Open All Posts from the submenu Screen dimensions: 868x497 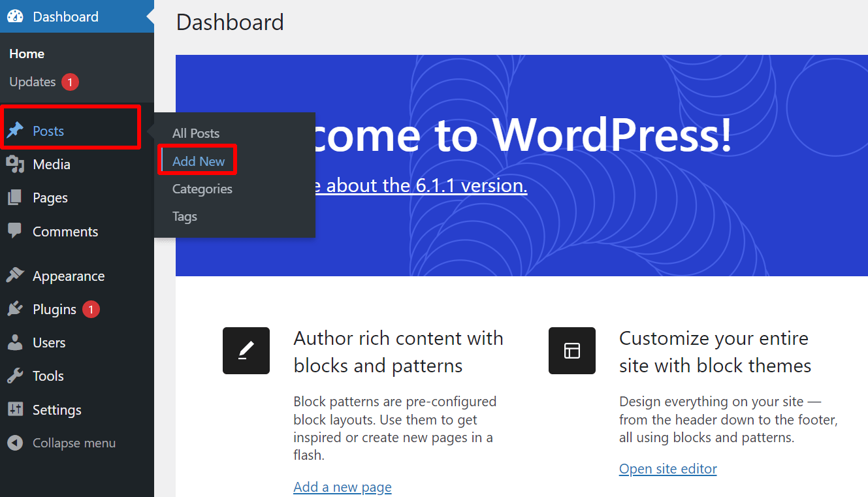point(195,133)
